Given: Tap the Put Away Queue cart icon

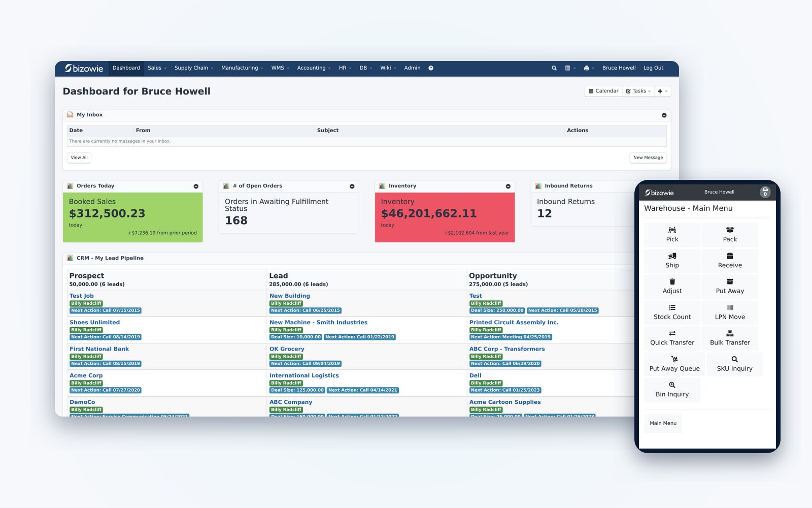Looking at the screenshot, I should point(674,360).
